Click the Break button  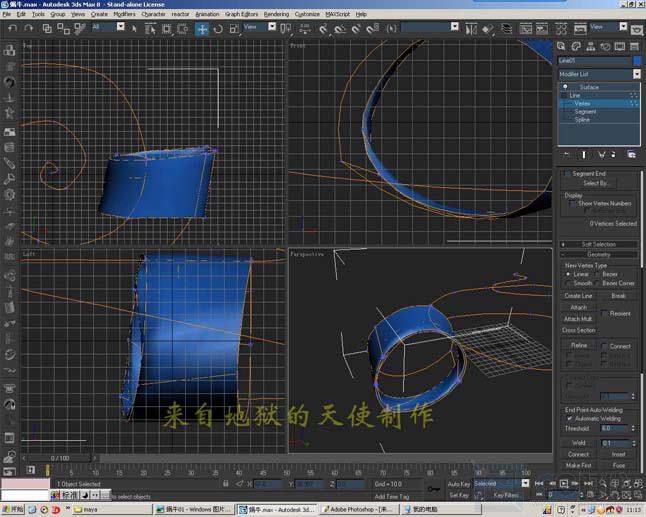(618, 296)
